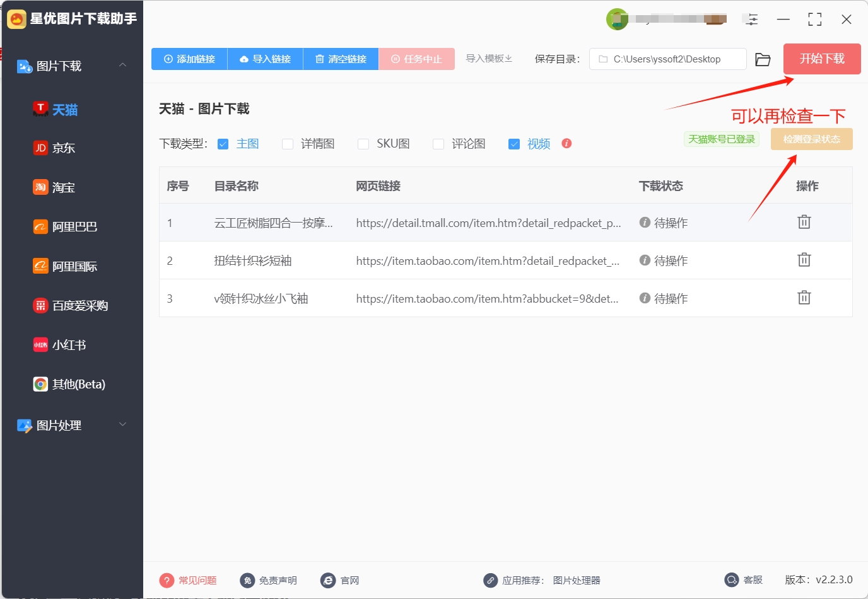Screen dimensions: 868x599
Task: Click the save directory path field
Action: tap(668, 59)
